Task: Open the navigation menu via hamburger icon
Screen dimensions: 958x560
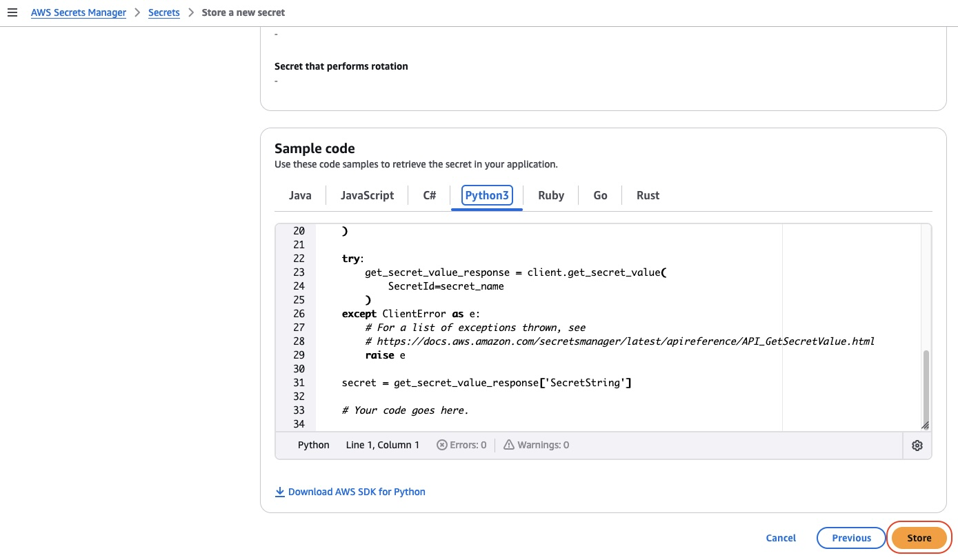Action: click(12, 12)
